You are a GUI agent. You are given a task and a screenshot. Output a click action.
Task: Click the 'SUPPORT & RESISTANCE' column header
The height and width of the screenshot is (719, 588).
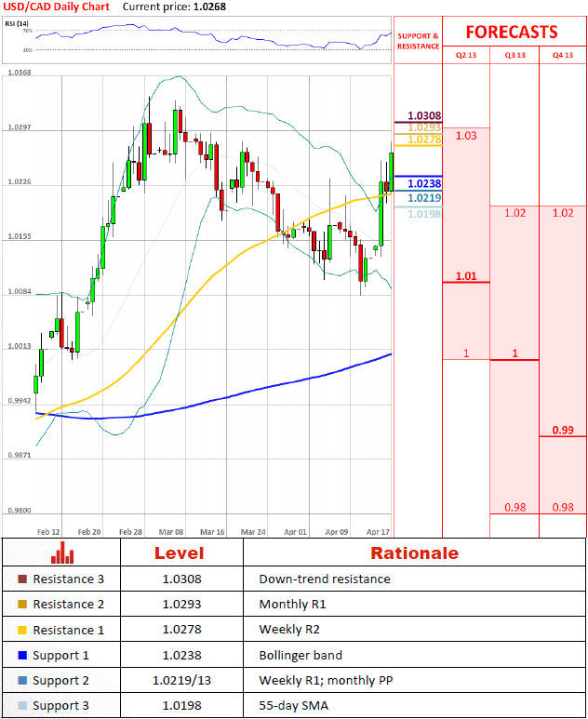tap(419, 41)
